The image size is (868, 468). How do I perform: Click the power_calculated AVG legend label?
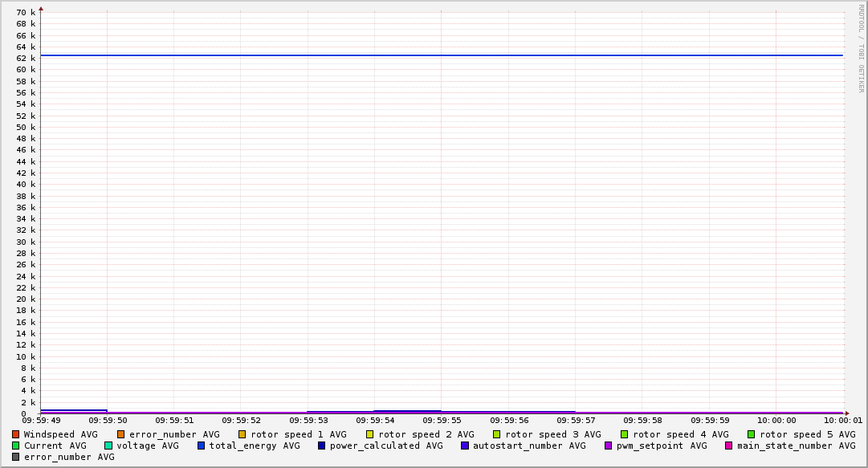[x=386, y=446]
